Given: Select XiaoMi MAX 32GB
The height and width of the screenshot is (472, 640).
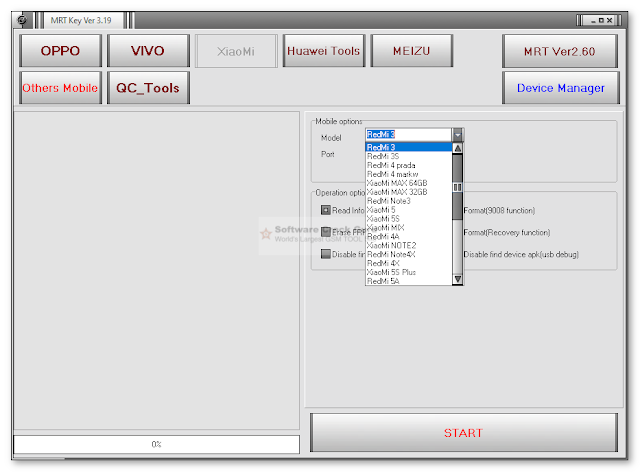Looking at the screenshot, I should coord(409,192).
